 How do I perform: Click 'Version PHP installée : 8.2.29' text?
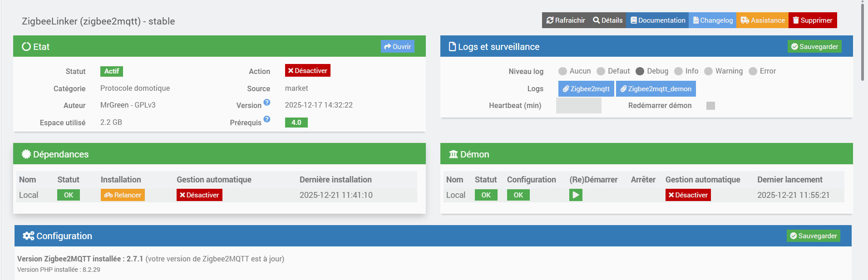[59, 270]
